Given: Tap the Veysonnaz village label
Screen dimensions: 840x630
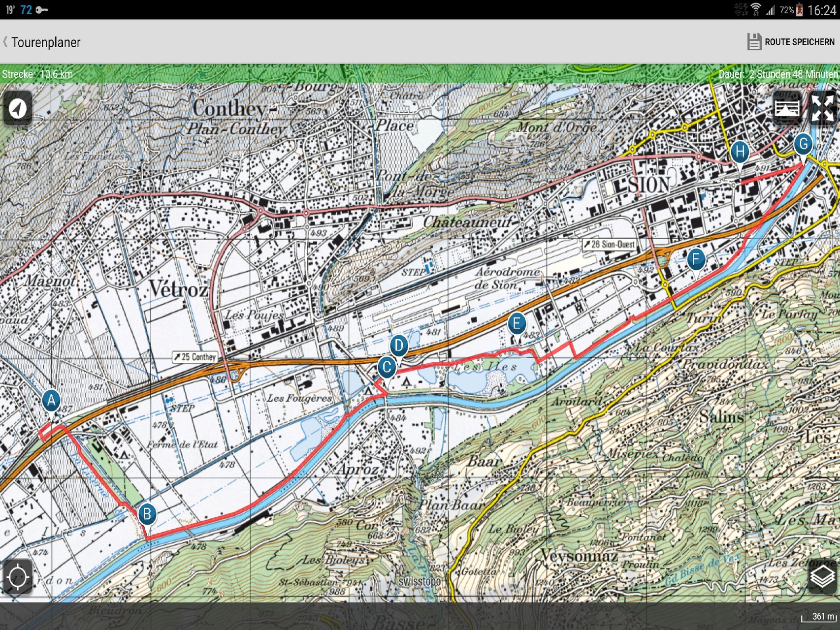Looking at the screenshot, I should (579, 556).
